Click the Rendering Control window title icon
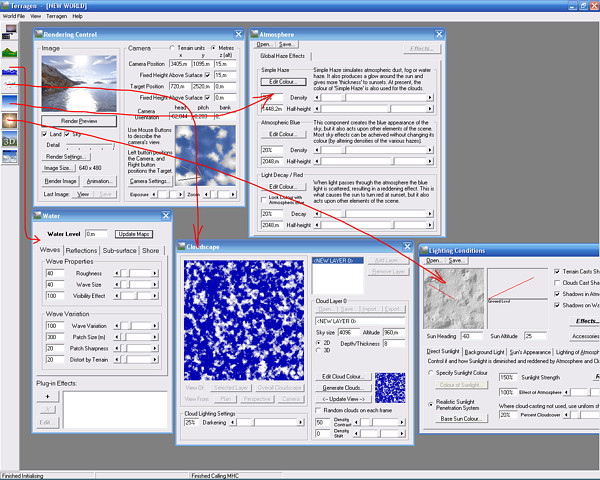This screenshot has width=600, height=480. point(39,34)
